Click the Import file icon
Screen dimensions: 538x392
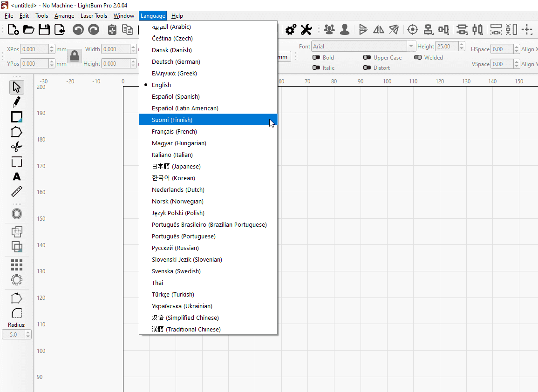click(x=59, y=29)
